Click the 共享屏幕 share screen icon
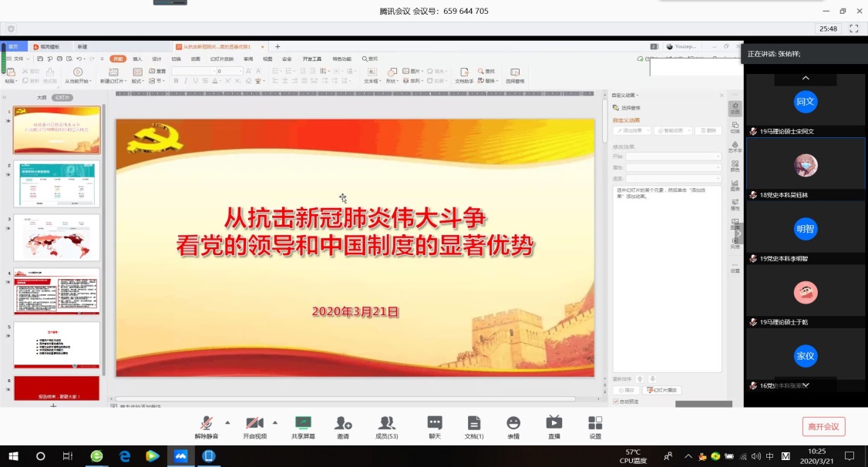This screenshot has height=467, width=868. [304, 423]
